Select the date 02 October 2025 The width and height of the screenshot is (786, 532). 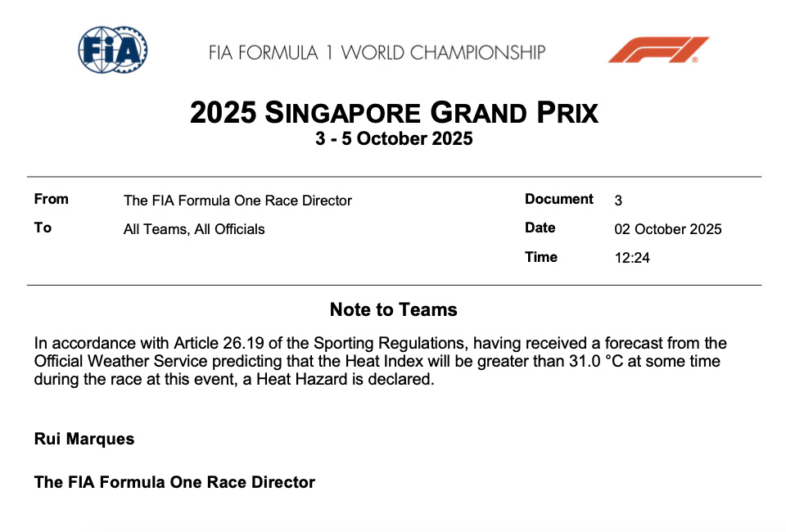pyautogui.click(x=668, y=229)
